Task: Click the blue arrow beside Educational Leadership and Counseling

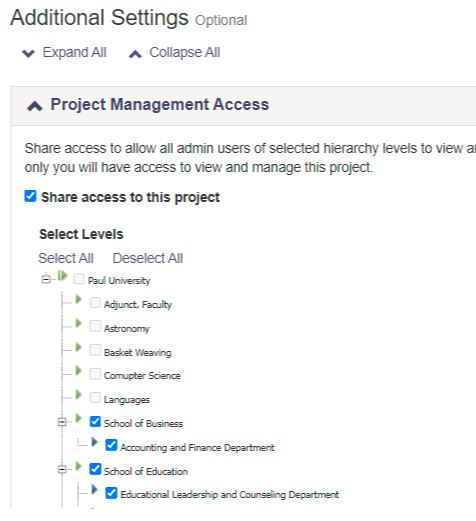Action: 94,489
